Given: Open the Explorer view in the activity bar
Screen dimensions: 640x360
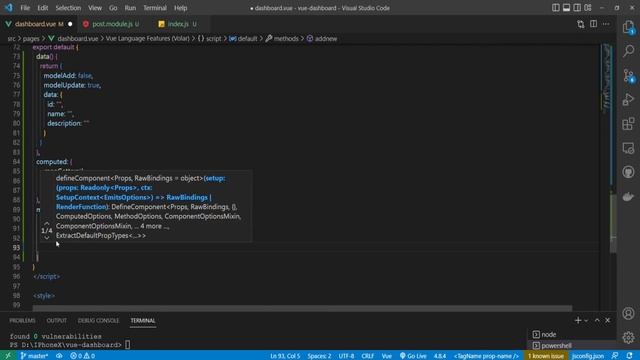Looking at the screenshot, I should 629,27.
